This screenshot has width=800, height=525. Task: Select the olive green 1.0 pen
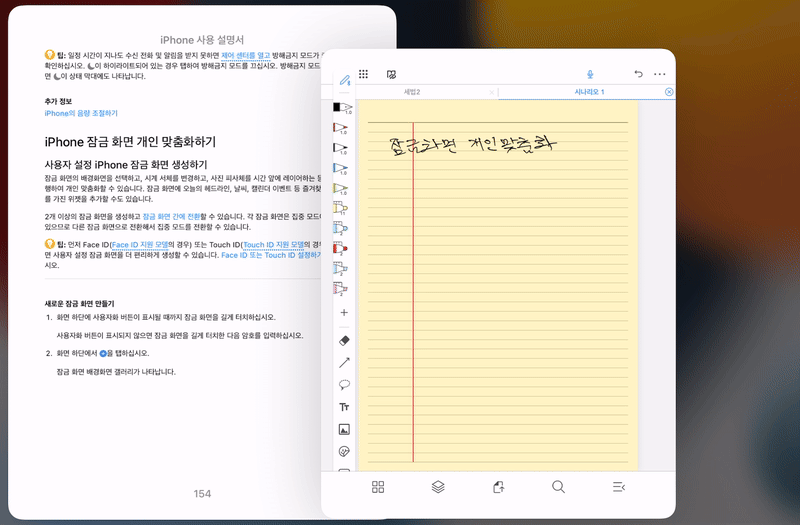click(341, 189)
